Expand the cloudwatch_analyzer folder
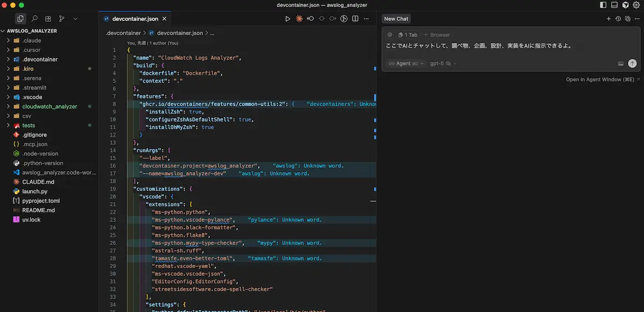This screenshot has height=312, width=644. pyautogui.click(x=49, y=107)
